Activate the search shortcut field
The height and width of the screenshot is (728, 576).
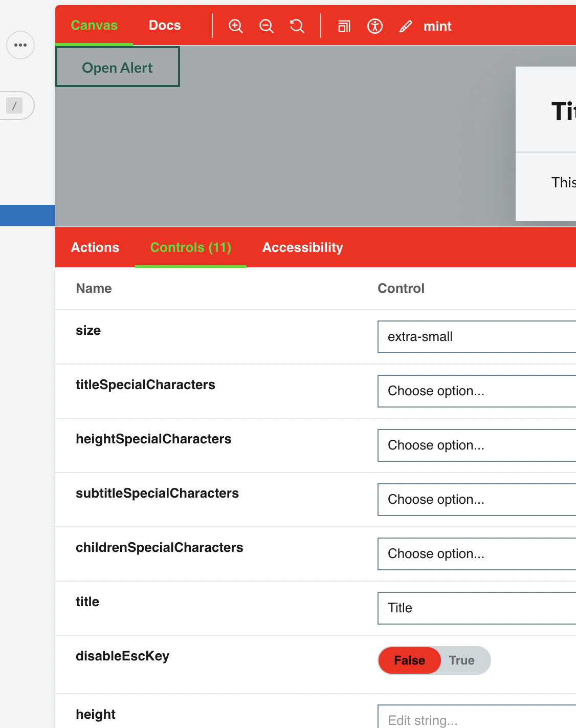(x=15, y=105)
